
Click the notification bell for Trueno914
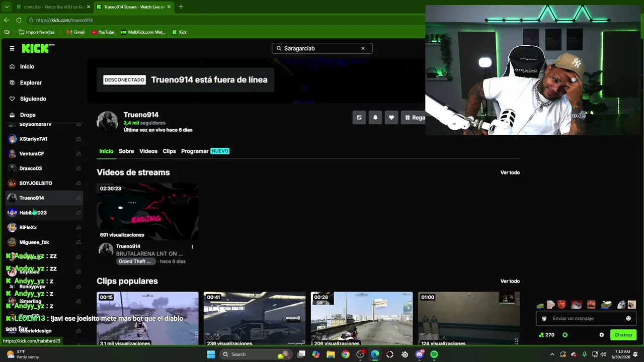(x=375, y=118)
